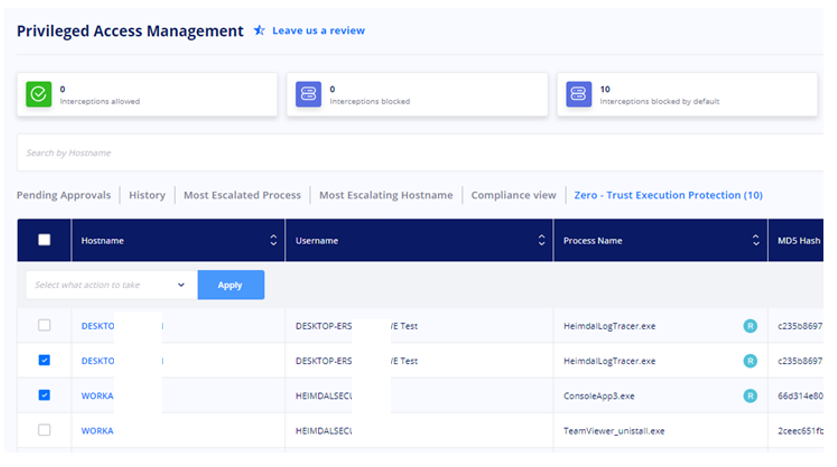Check the first HeimdalLogTracer.exe row checkbox
The height and width of the screenshot is (467, 837).
44,325
